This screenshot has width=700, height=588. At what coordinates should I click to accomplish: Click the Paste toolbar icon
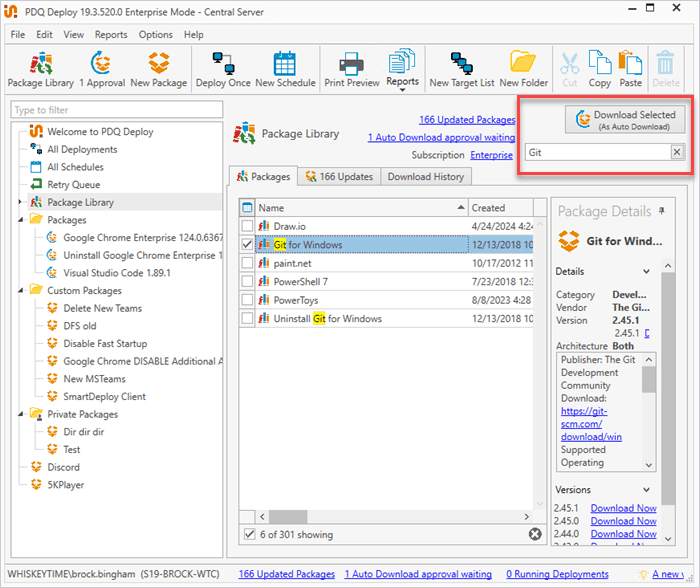point(630,70)
